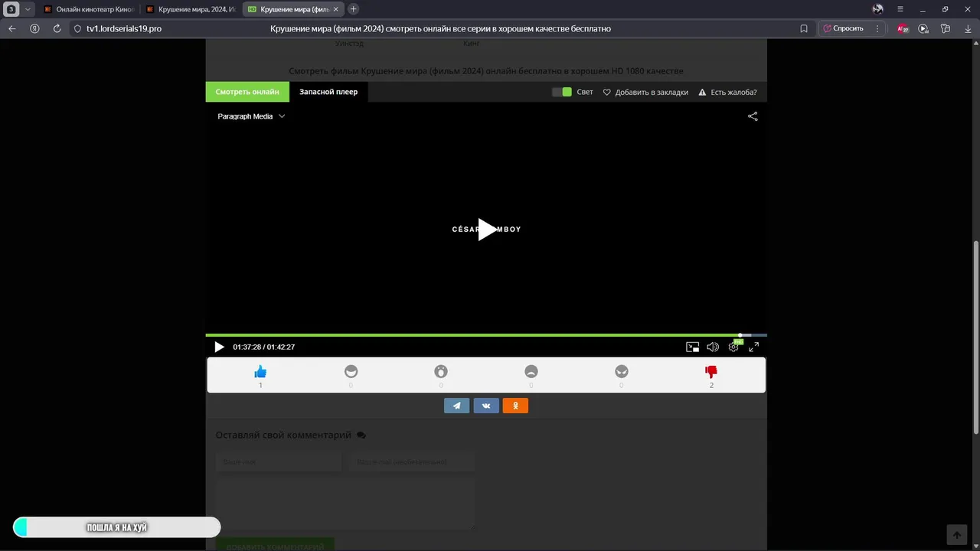The image size is (980, 551).
Task: Toggle the Свет light switch
Action: [562, 92]
